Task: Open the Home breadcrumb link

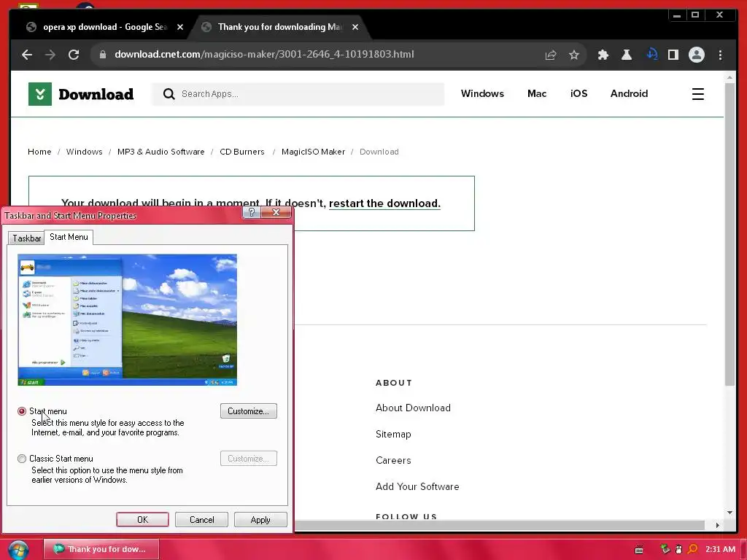Action: tap(39, 152)
